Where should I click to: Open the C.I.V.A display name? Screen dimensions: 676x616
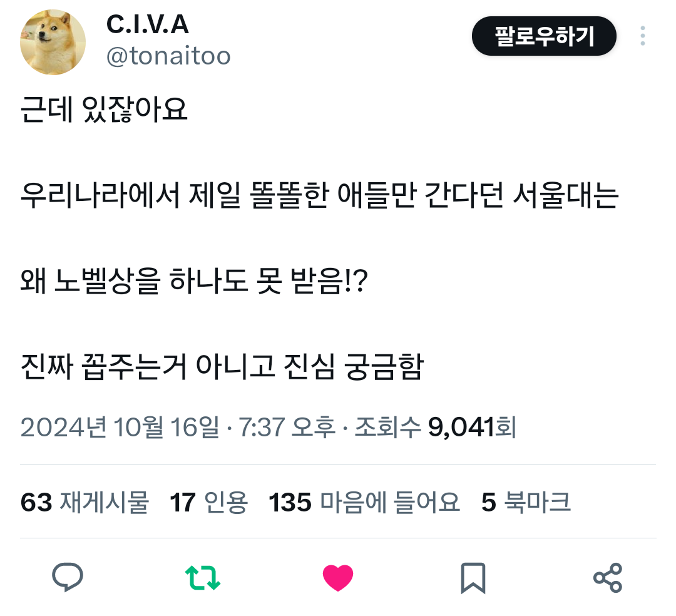(x=148, y=24)
